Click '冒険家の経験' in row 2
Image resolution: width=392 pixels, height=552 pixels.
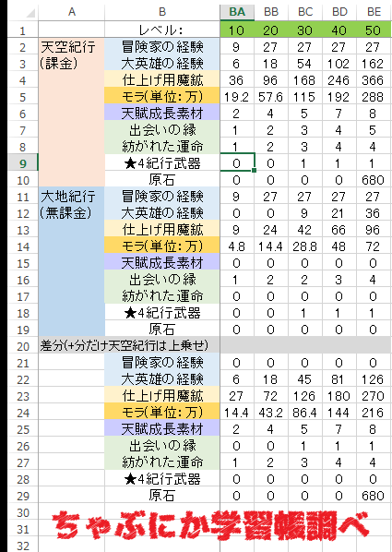[x=162, y=46]
